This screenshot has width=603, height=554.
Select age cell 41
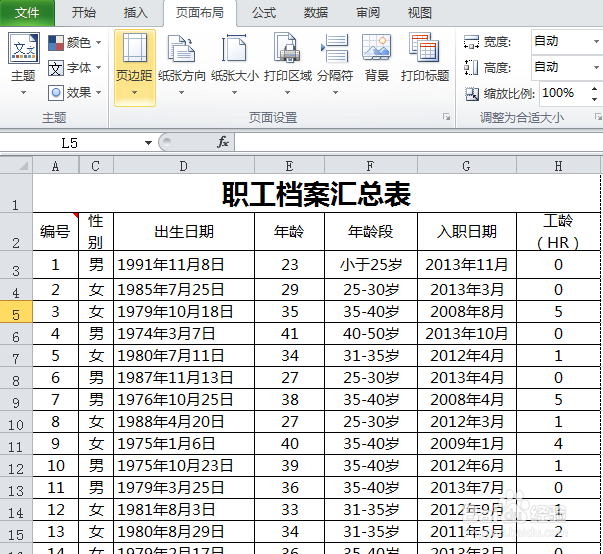289,334
